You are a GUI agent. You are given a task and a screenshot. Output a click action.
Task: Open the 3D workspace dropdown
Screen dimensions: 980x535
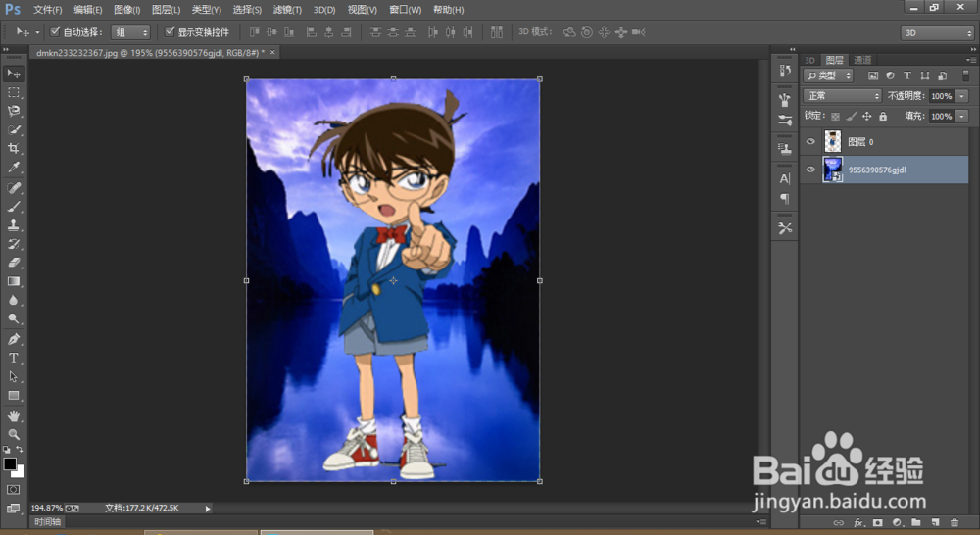[938, 33]
